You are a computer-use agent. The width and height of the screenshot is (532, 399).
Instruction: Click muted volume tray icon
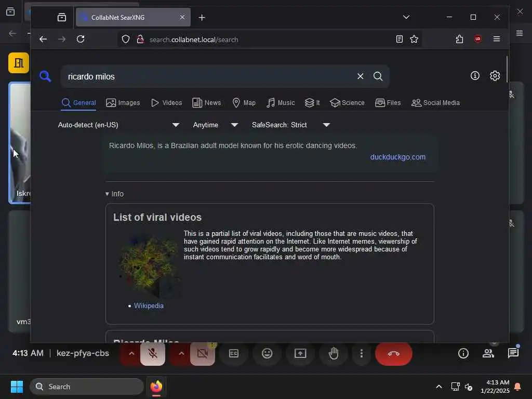tap(469, 387)
